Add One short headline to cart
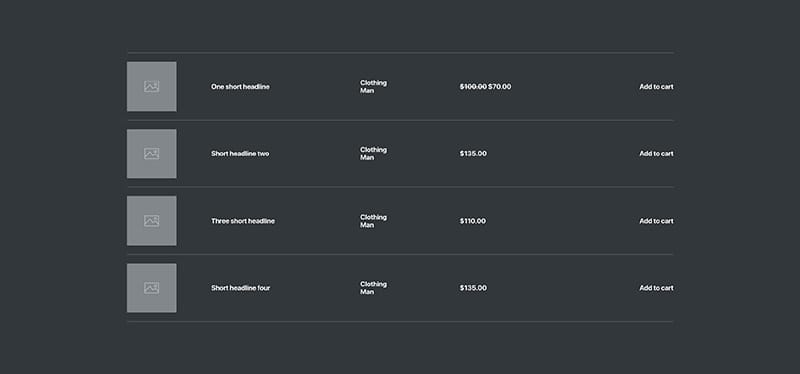This screenshot has height=374, width=800. click(656, 87)
